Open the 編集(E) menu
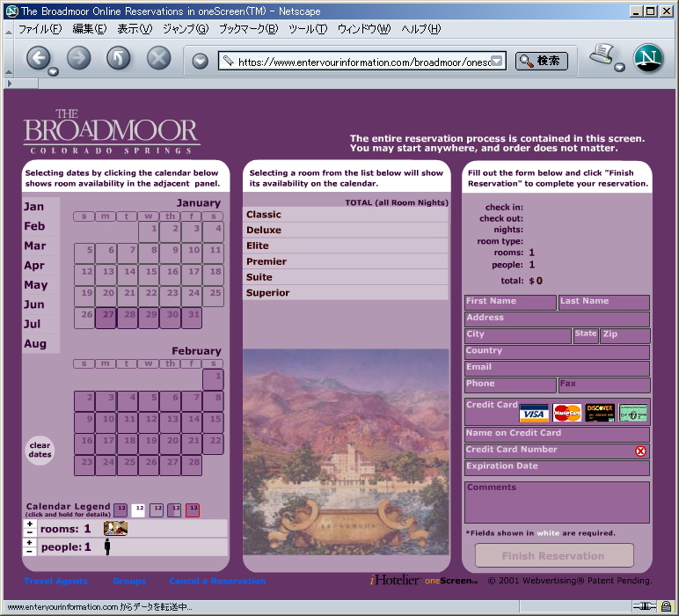The image size is (679, 616). pyautogui.click(x=89, y=29)
